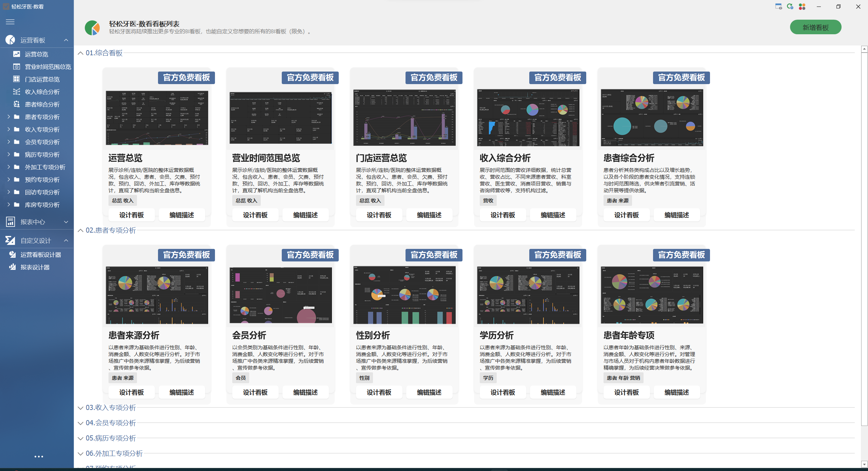
Task: Click the 运营看板 pie logo icon
Action: pos(10,40)
